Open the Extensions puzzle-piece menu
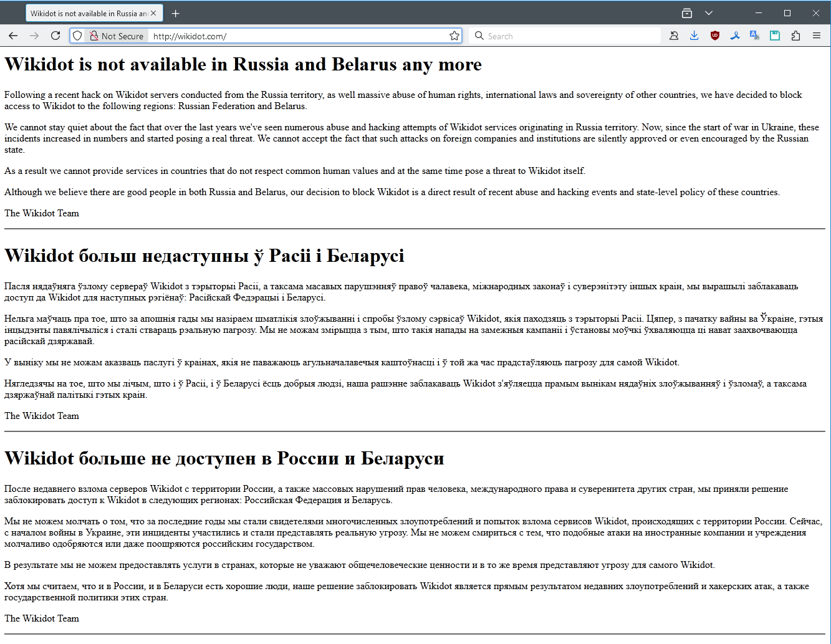 point(795,36)
